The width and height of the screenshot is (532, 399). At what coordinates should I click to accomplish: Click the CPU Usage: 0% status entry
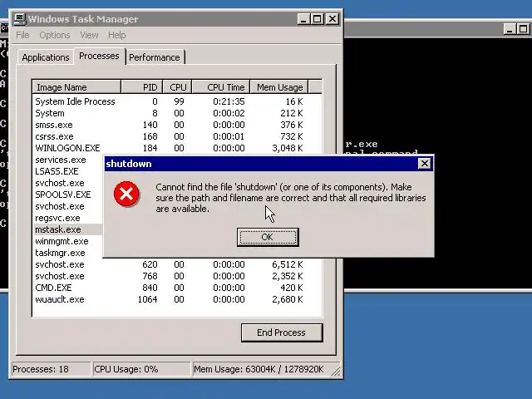coord(141,369)
